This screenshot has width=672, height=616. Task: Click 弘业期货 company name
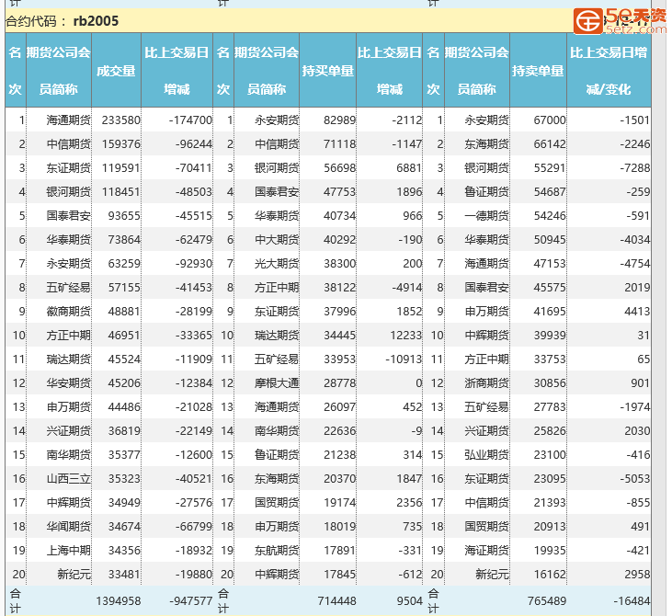click(487, 455)
